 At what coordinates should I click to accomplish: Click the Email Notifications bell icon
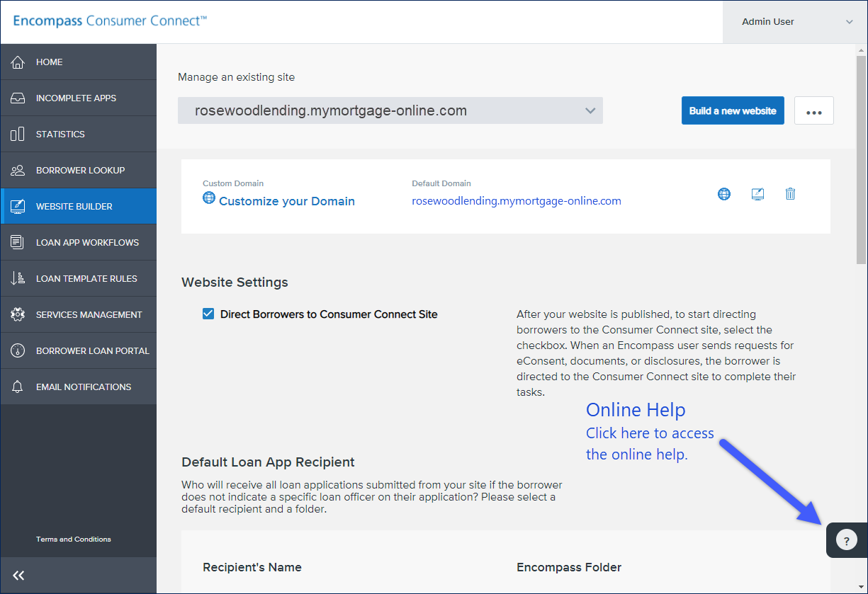(18, 387)
